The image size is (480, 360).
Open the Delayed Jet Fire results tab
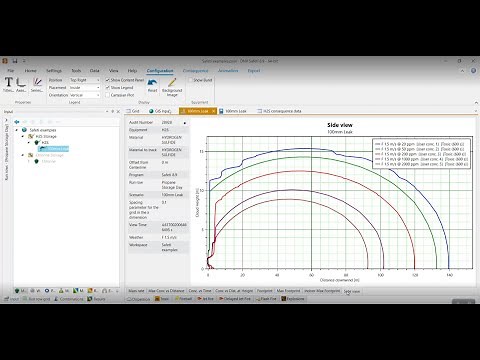coord(234,299)
